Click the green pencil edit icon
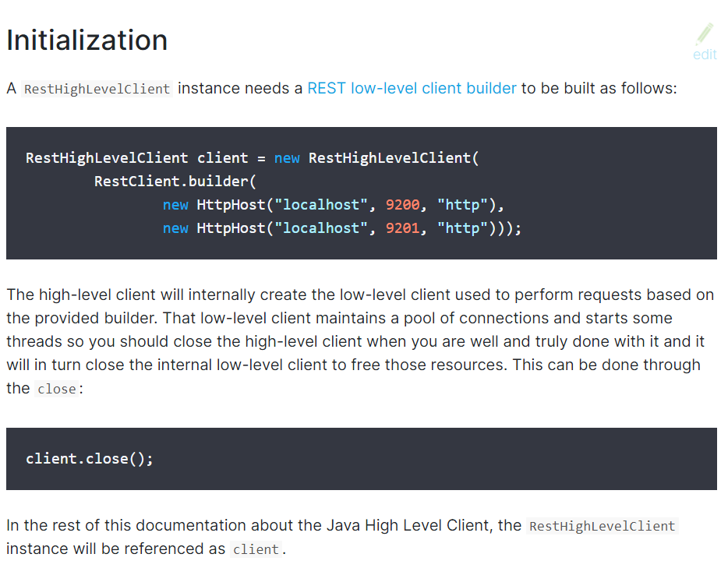This screenshot has width=728, height=568. [x=705, y=34]
